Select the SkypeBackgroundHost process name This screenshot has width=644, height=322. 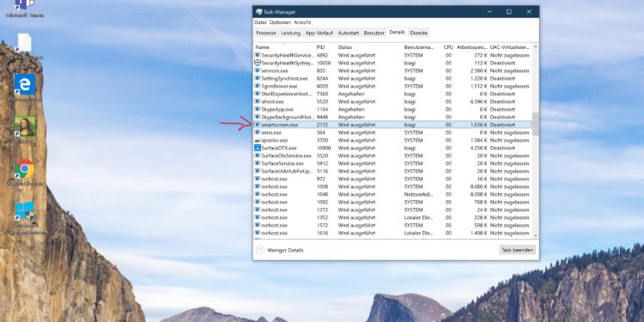tap(288, 117)
